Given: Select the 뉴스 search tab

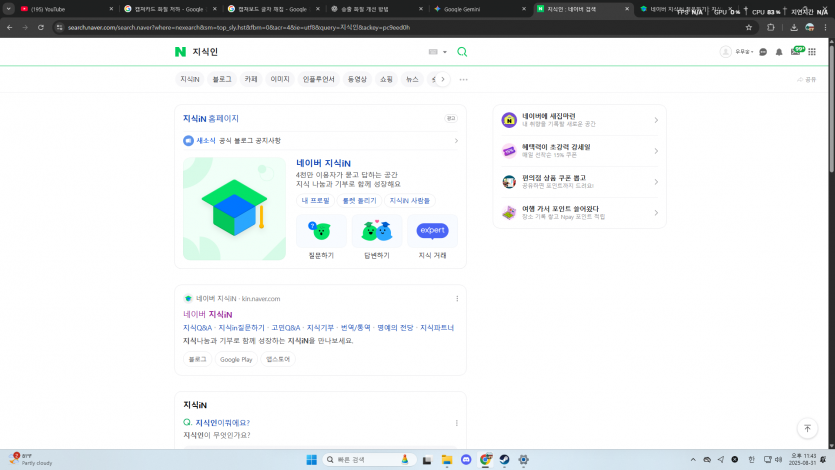Looking at the screenshot, I should pos(412,79).
